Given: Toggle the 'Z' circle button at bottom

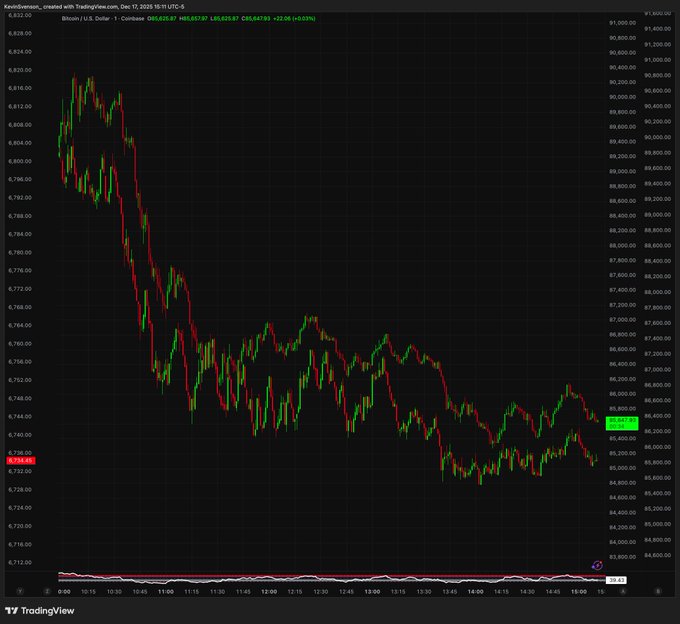Looking at the screenshot, I should pyautogui.click(x=47, y=591).
